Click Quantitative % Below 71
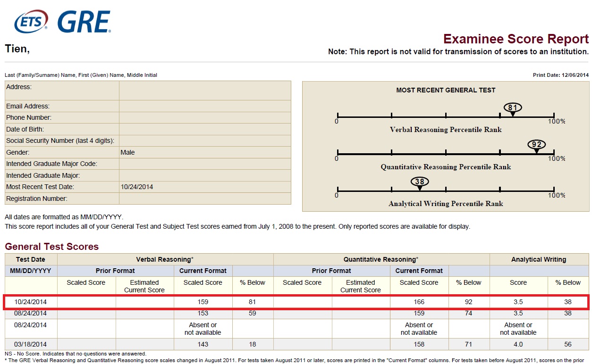This screenshot has height=364, width=592. pos(469,344)
